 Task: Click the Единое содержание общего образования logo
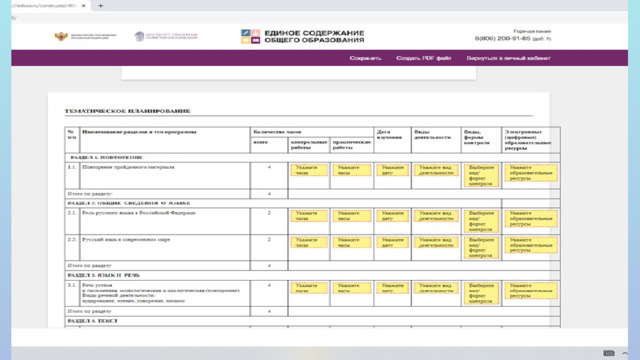pos(302,36)
